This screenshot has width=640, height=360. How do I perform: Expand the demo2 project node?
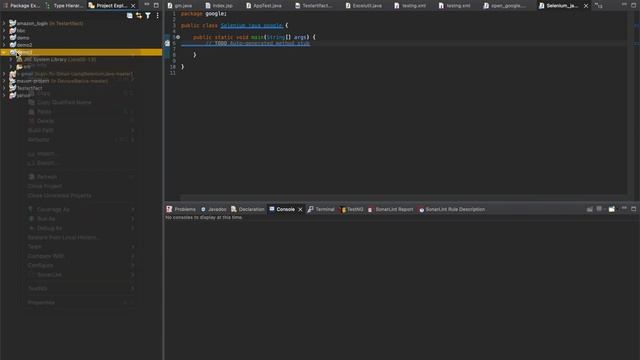pos(4,45)
